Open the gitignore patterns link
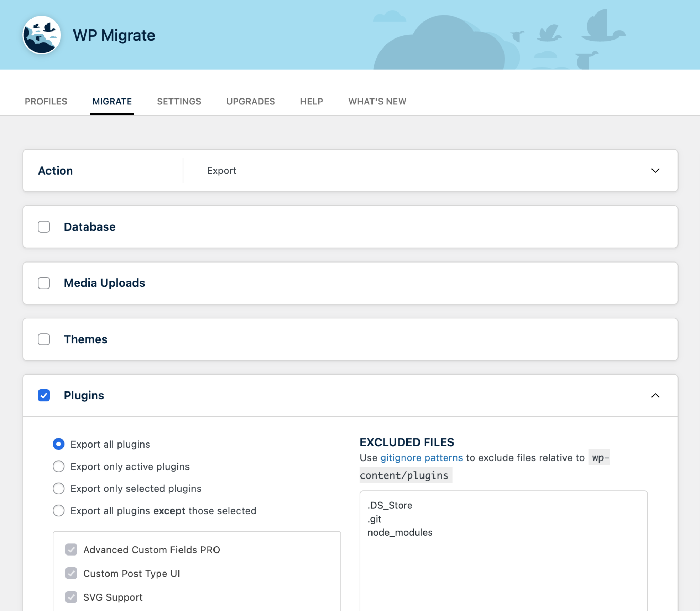This screenshot has width=700, height=611. click(x=421, y=458)
